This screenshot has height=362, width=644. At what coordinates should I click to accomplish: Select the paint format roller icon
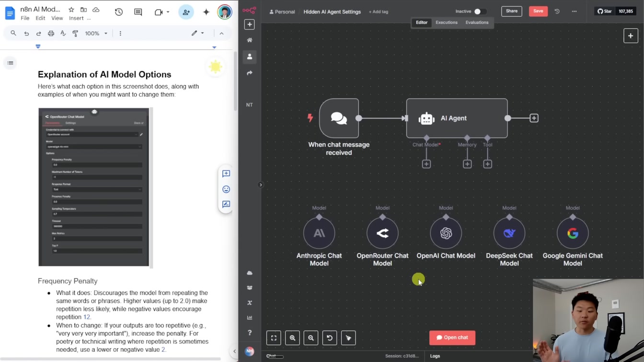[x=75, y=34]
